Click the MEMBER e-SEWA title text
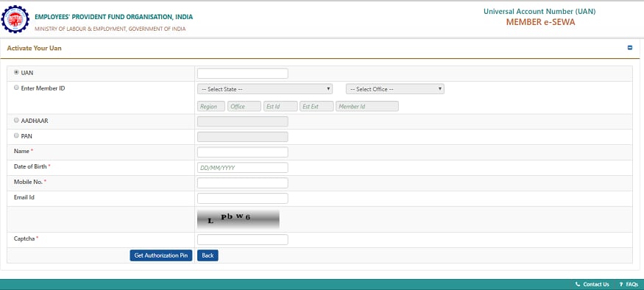The width and height of the screenshot is (644, 290). click(x=540, y=22)
